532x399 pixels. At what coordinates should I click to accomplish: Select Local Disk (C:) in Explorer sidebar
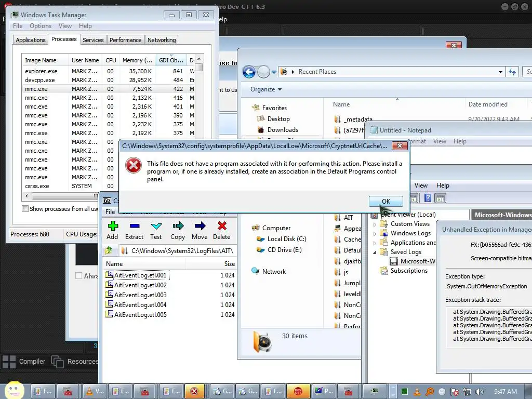tap(287, 239)
